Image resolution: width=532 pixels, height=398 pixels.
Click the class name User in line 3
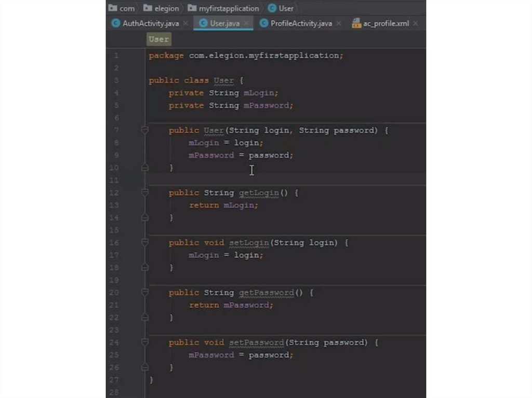click(223, 80)
